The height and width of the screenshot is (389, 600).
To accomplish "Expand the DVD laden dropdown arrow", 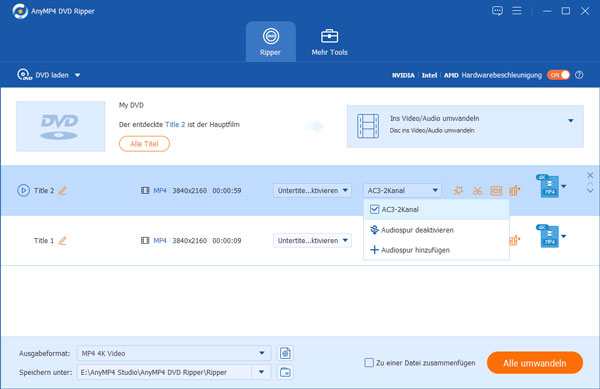I will click(77, 75).
